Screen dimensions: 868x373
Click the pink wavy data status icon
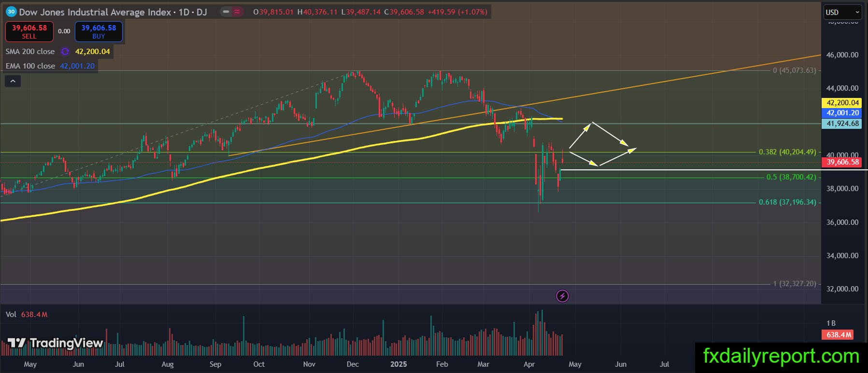coord(237,12)
